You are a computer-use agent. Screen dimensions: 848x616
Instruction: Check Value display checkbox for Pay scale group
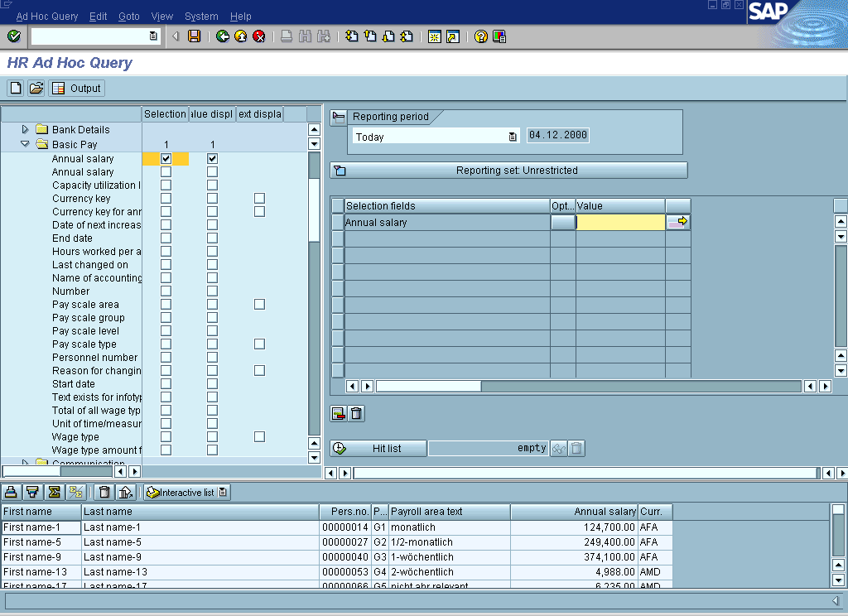point(213,317)
